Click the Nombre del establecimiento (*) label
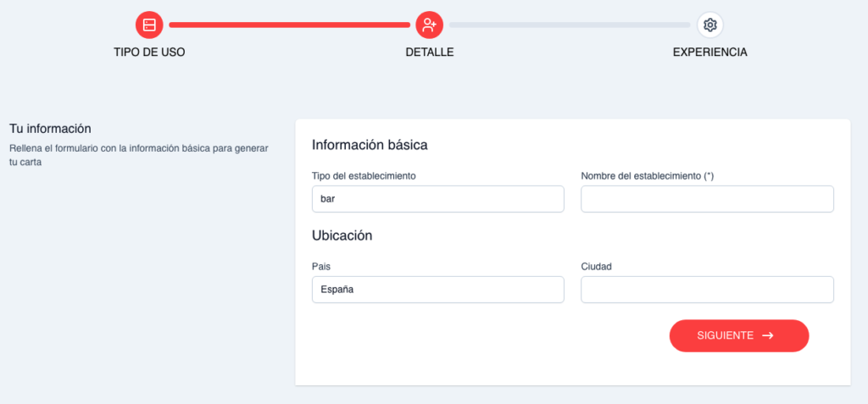This screenshot has width=868, height=404. point(647,176)
